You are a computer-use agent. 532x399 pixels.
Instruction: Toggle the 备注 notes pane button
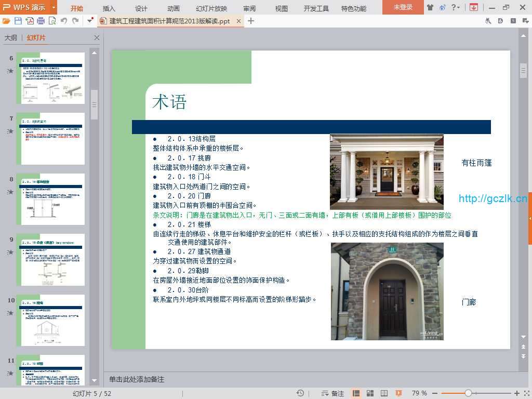(332, 393)
